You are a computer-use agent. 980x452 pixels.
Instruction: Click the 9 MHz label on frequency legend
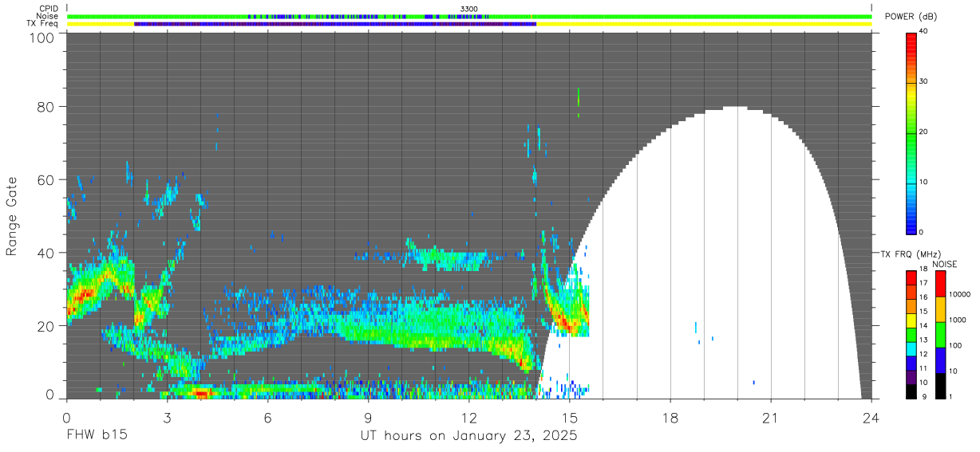(x=924, y=396)
